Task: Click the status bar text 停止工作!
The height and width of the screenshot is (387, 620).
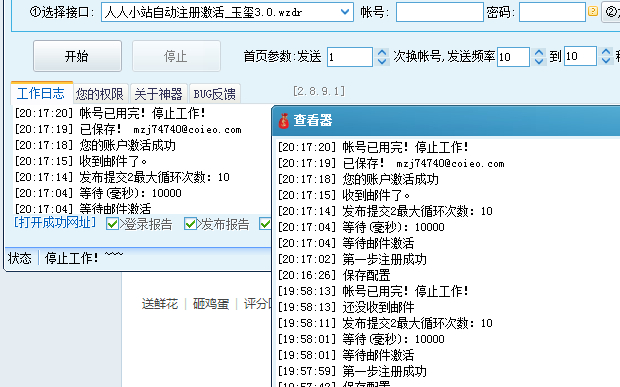Action: tap(72, 258)
